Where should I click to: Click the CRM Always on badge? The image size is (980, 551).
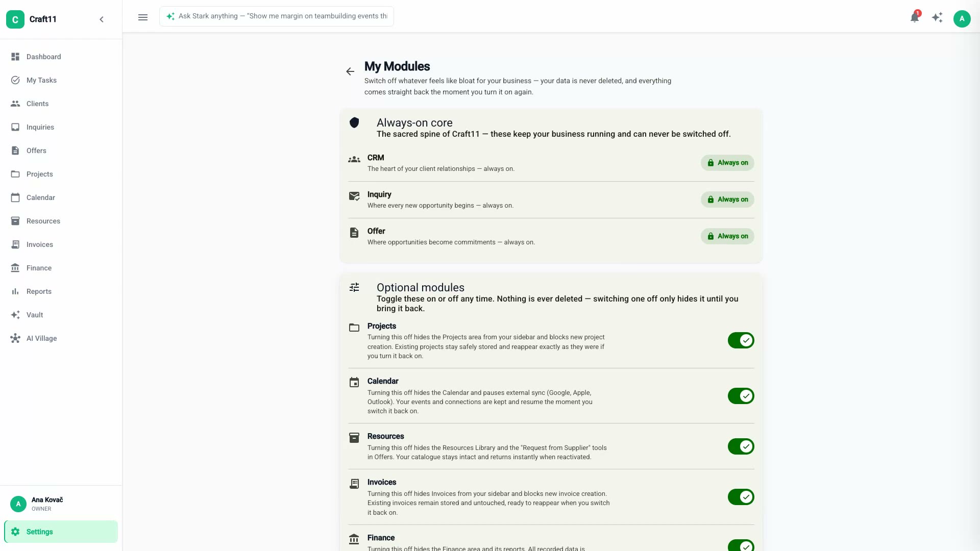727,163
